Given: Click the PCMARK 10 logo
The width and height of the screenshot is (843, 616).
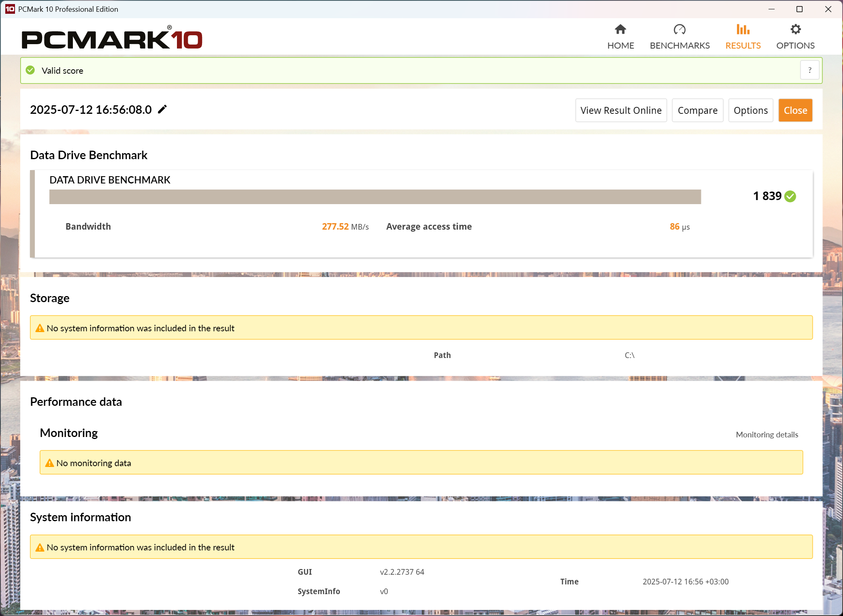Looking at the screenshot, I should pos(112,39).
